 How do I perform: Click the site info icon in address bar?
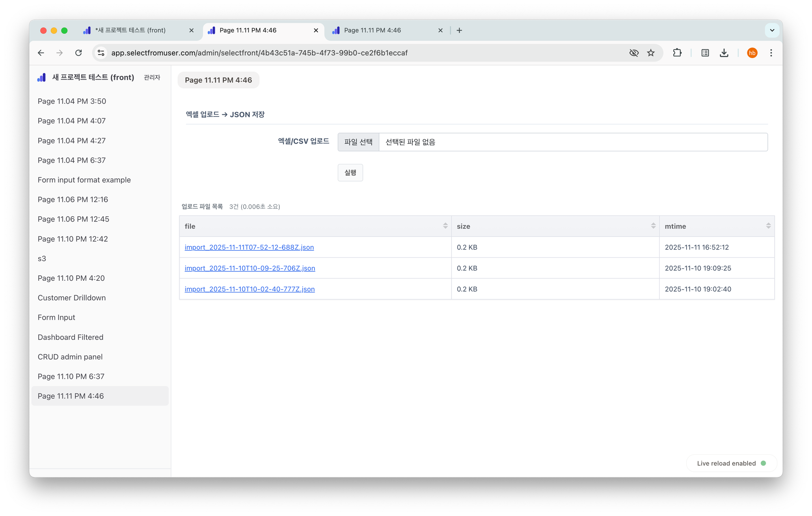coord(101,53)
